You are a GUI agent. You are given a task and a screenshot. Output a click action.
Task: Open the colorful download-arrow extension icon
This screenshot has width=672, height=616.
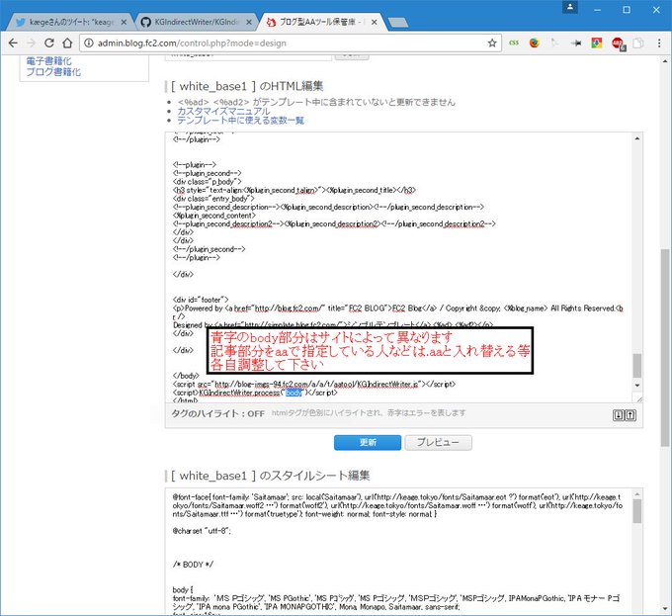tap(597, 43)
